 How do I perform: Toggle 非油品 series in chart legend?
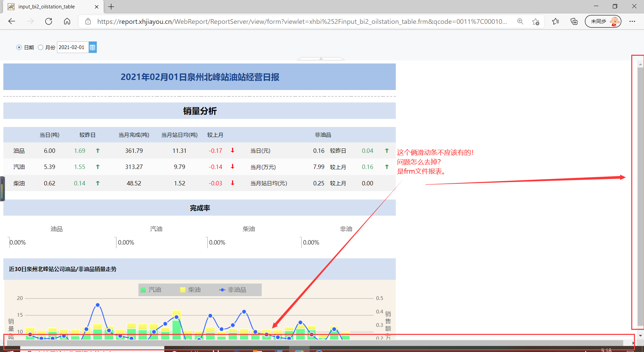point(233,290)
